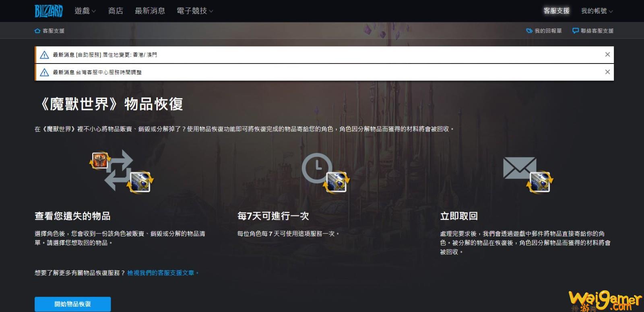Click the 開始物品恢復 button
644x312 pixels.
72,304
